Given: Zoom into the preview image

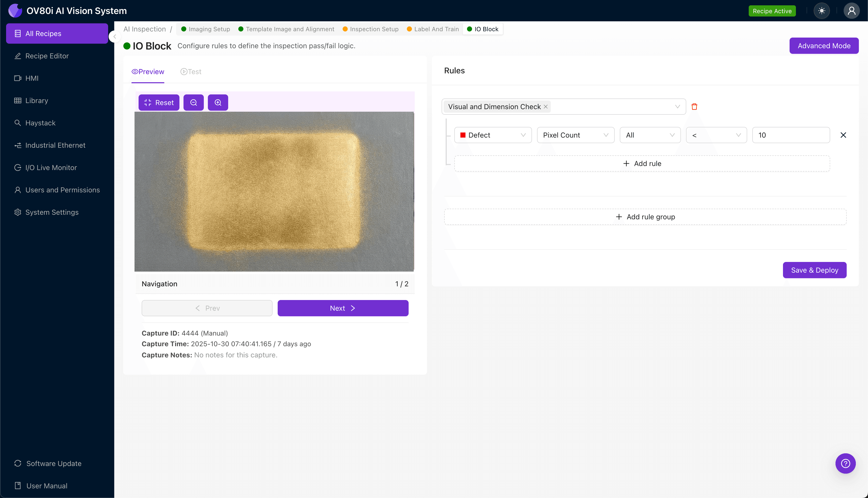Looking at the screenshot, I should pos(218,102).
